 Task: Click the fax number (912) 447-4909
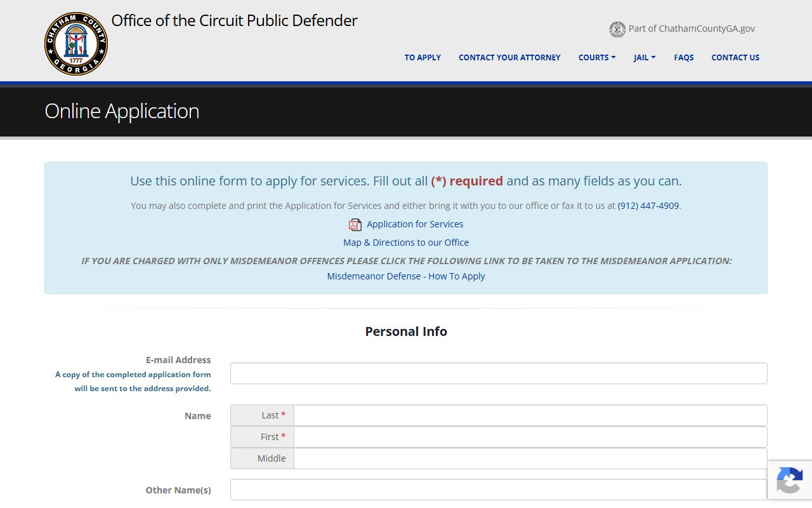click(x=648, y=206)
